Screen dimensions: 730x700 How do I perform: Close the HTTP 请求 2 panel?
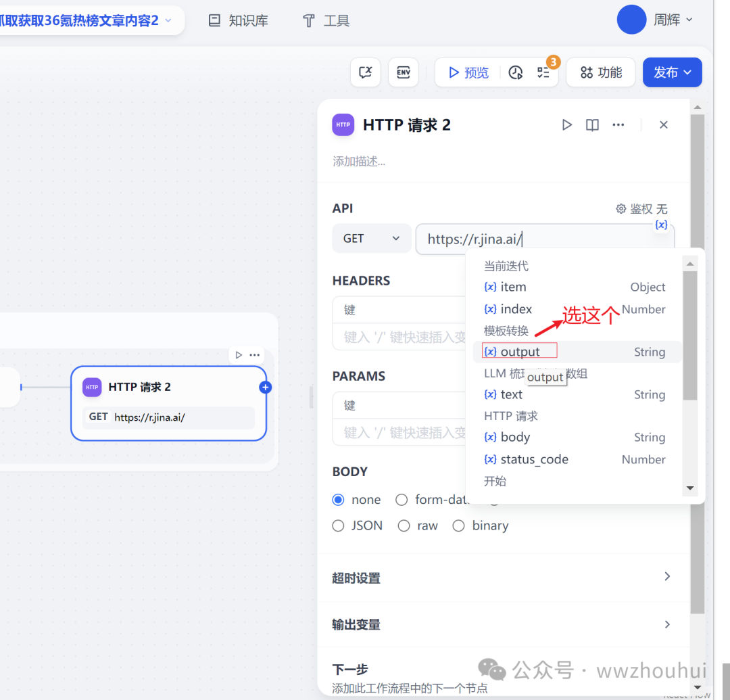[x=664, y=125]
